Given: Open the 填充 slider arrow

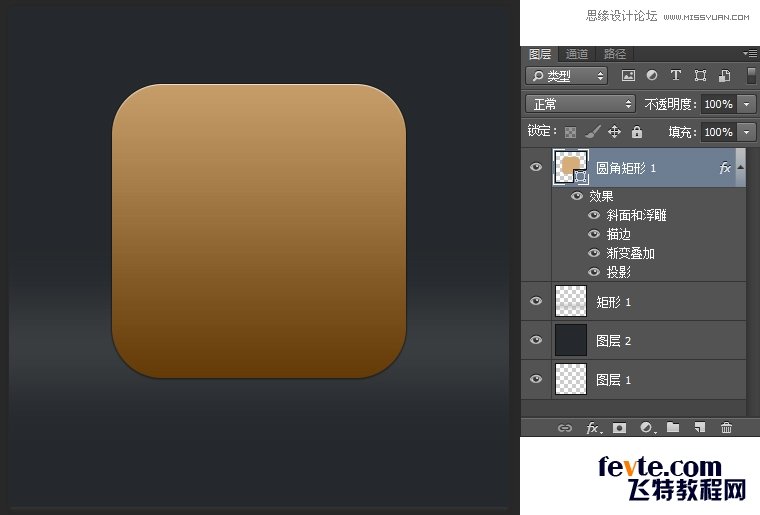Looking at the screenshot, I should tap(746, 132).
